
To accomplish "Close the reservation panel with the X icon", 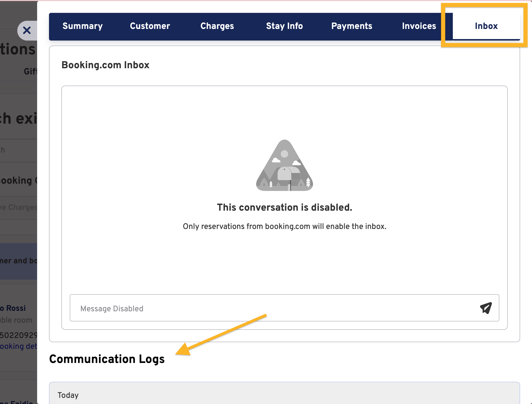I will tap(27, 31).
